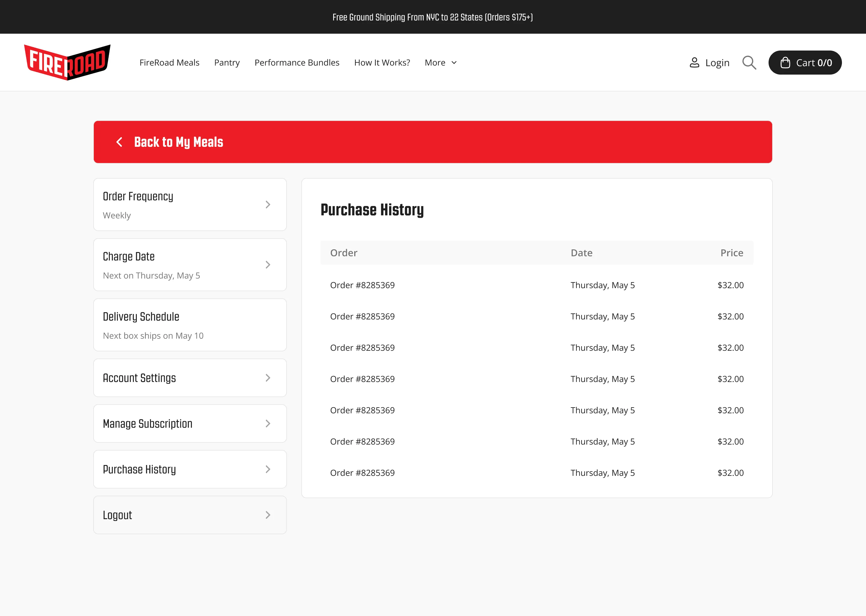Viewport: 866px width, 616px height.
Task: Expand the More menu chevron
Action: [454, 63]
